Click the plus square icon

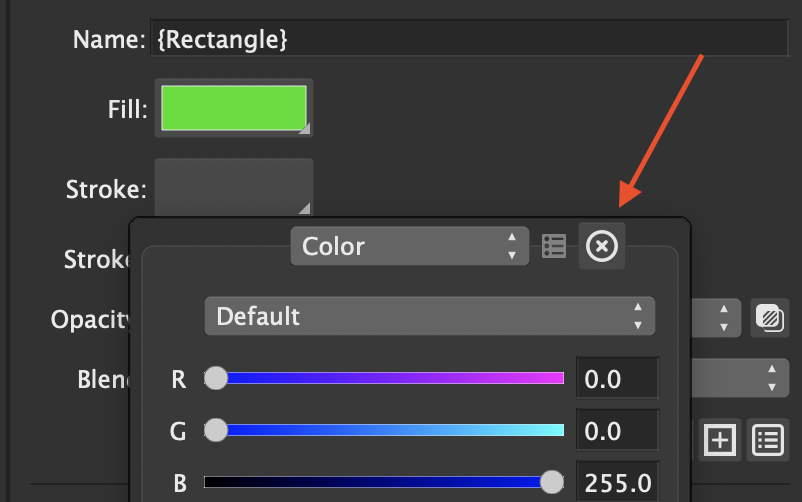click(720, 439)
